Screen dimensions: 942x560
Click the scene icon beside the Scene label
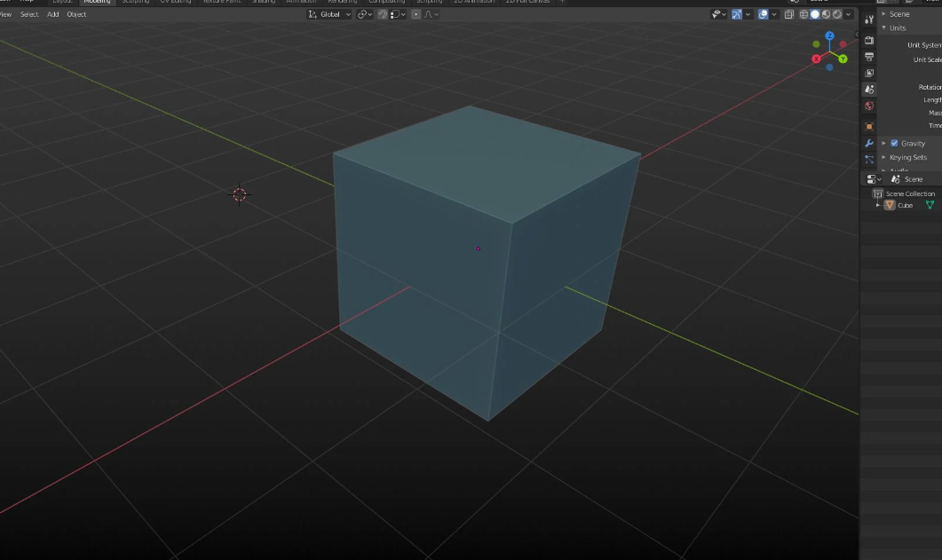[895, 179]
